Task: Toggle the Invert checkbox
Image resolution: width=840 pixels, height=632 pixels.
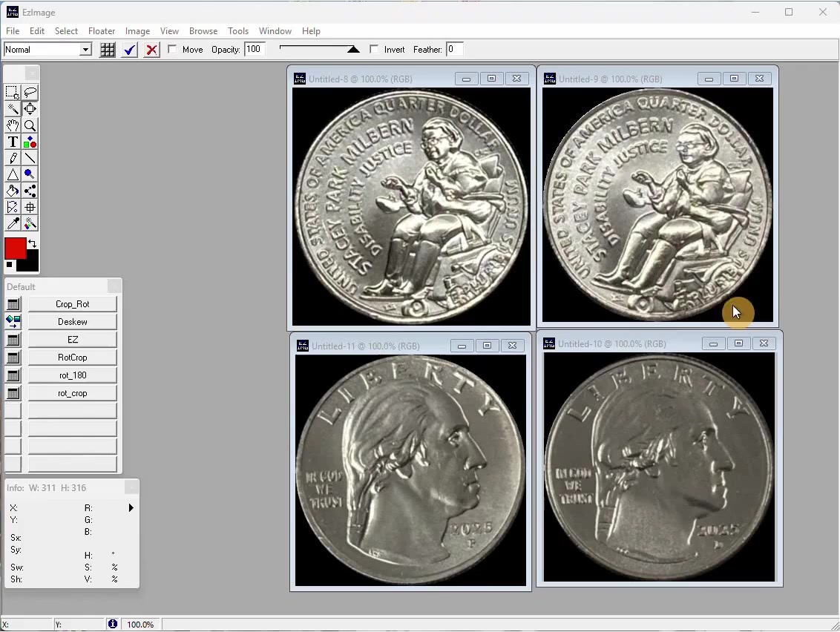Action: click(x=374, y=49)
